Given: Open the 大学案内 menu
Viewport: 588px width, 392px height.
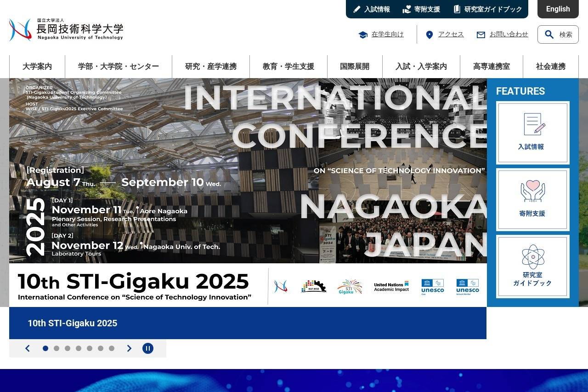Looking at the screenshot, I should coord(37,67).
